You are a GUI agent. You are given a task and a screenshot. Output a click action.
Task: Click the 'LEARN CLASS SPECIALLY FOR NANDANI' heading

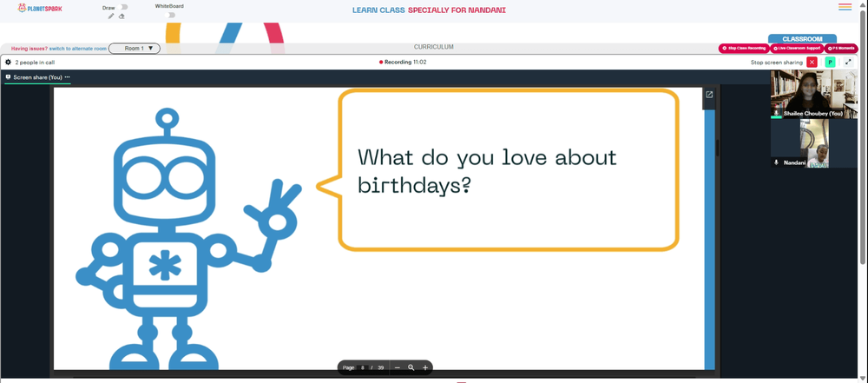(x=429, y=10)
